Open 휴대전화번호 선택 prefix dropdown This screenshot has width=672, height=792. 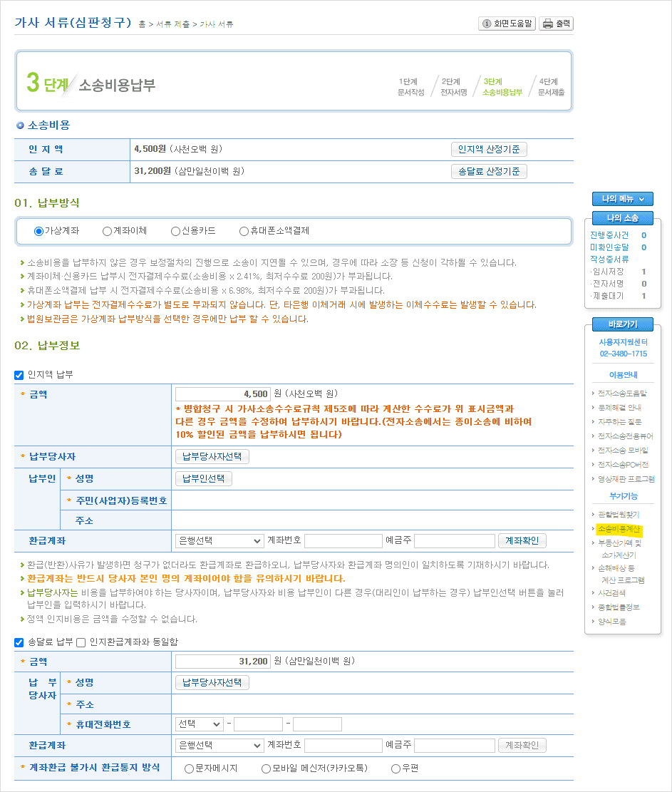200,724
